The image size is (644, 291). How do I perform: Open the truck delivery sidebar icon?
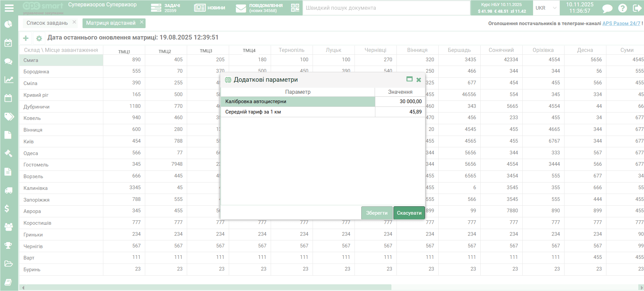[x=8, y=191]
